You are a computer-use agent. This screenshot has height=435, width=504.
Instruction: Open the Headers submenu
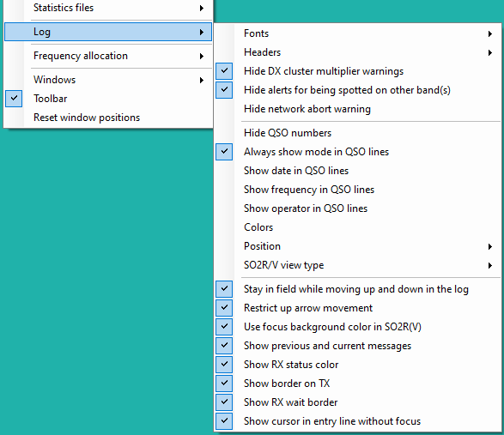[x=357, y=52]
